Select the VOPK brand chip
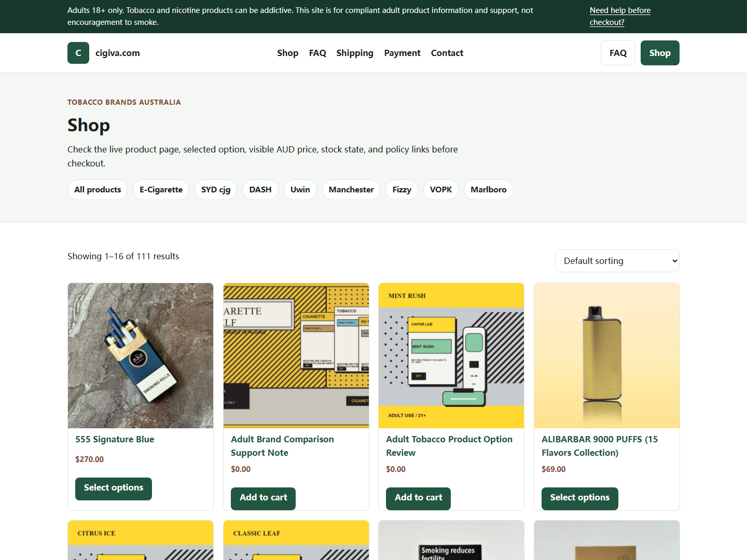 coord(441,190)
